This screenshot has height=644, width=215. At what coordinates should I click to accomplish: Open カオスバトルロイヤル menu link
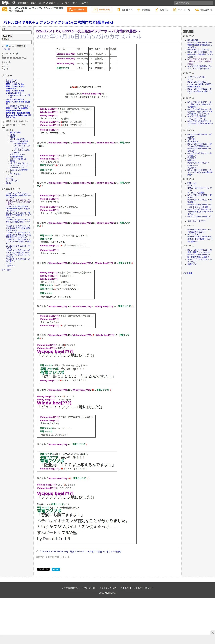[15, 99]
